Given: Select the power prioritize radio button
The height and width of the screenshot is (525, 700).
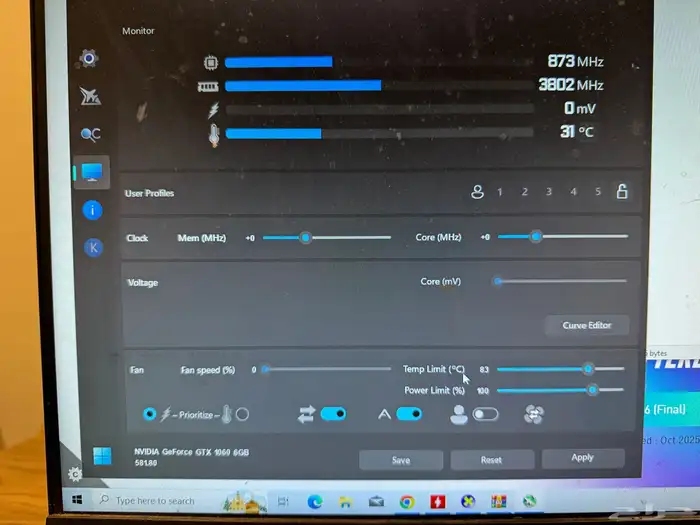Looking at the screenshot, I should point(150,414).
